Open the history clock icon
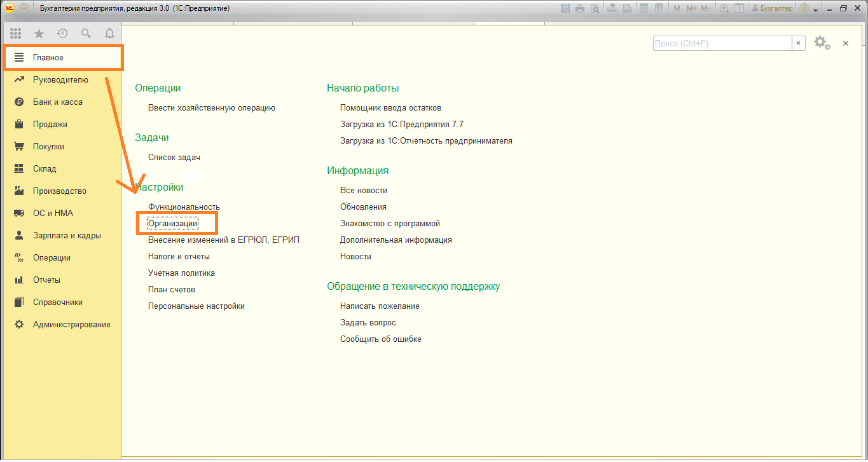This screenshot has height=462, width=868. point(62,34)
